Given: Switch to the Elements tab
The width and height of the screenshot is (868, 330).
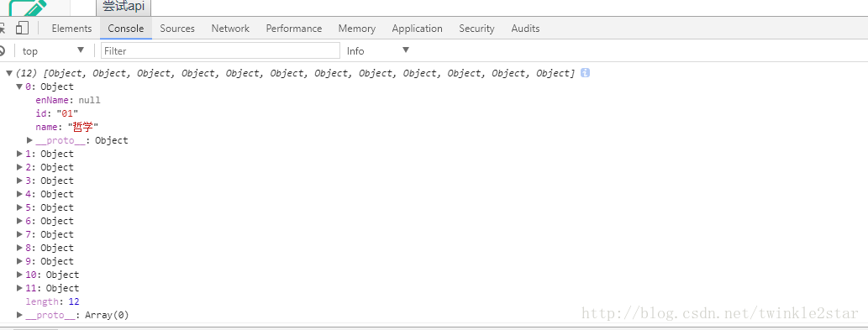Looking at the screenshot, I should coord(71,29).
